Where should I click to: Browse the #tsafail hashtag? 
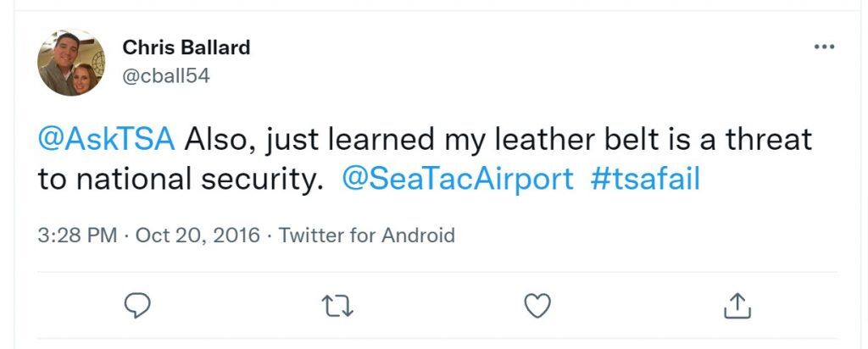tap(645, 180)
